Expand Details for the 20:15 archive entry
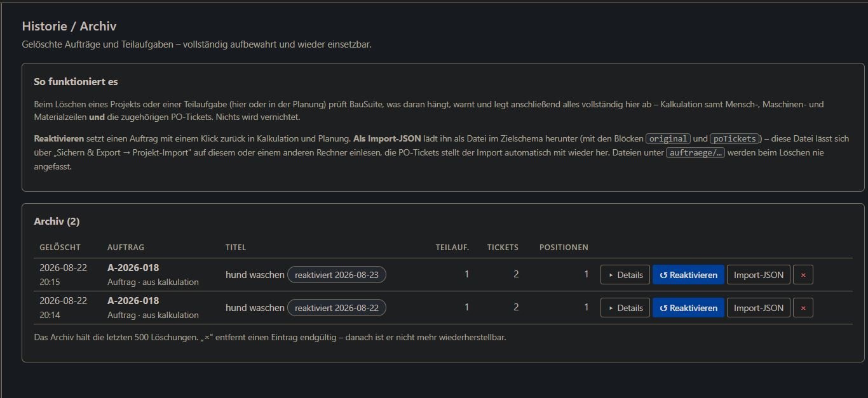The height and width of the screenshot is (398, 868). pos(625,275)
